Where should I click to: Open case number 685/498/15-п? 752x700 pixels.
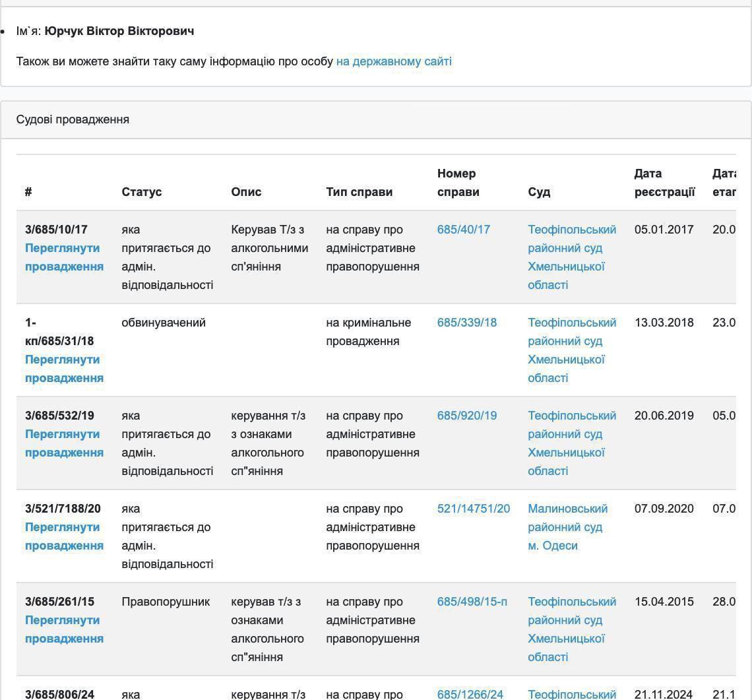click(x=472, y=602)
